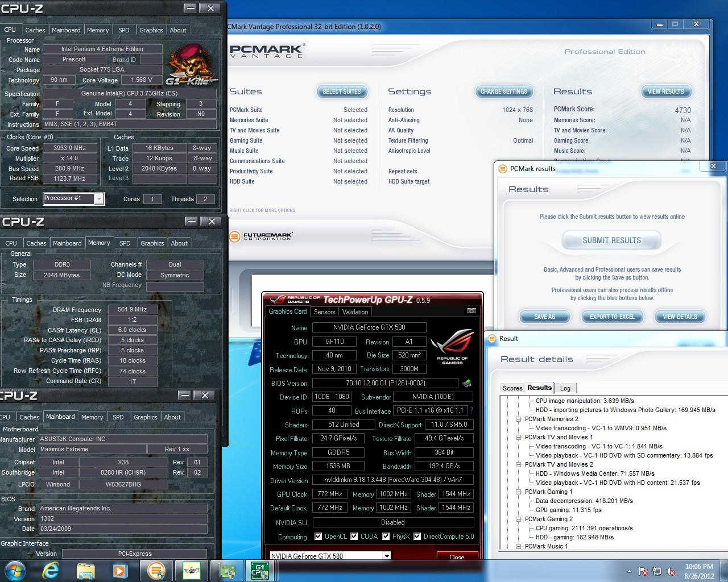Collapse the PCMark TV and Movies 2 node
The height and width of the screenshot is (582, 728).
519,464
